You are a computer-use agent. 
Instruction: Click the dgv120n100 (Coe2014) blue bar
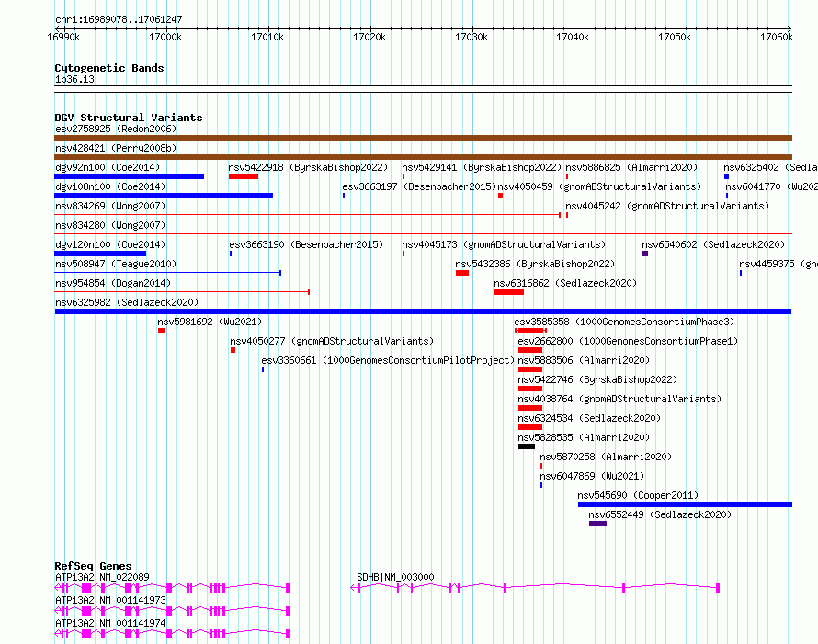click(100, 254)
